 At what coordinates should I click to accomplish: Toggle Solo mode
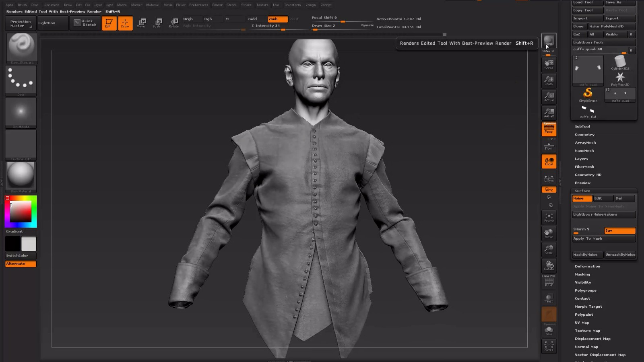549,331
